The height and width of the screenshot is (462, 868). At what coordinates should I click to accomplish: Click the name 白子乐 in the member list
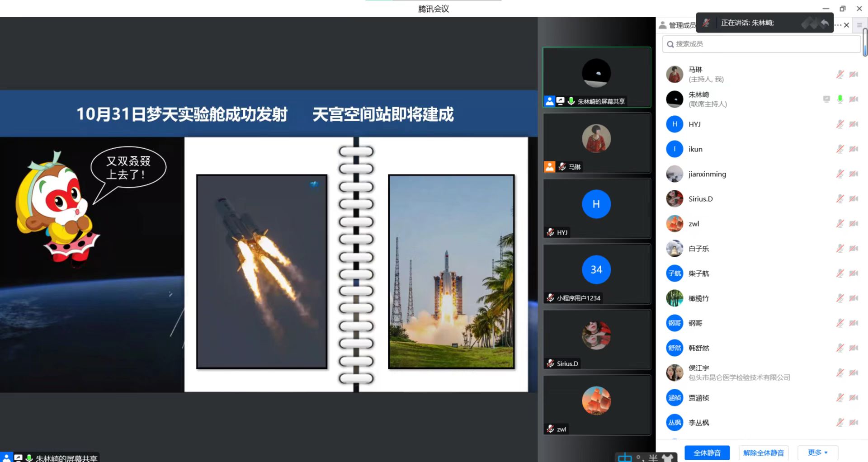click(x=699, y=249)
